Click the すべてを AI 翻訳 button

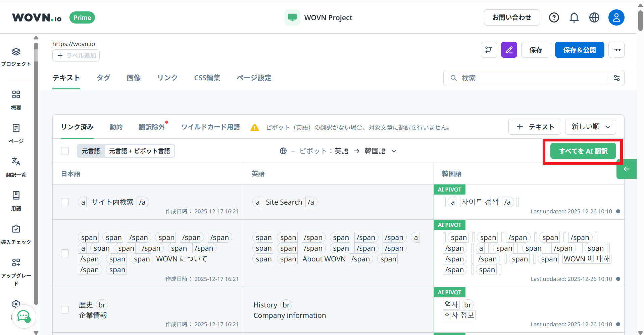point(583,151)
